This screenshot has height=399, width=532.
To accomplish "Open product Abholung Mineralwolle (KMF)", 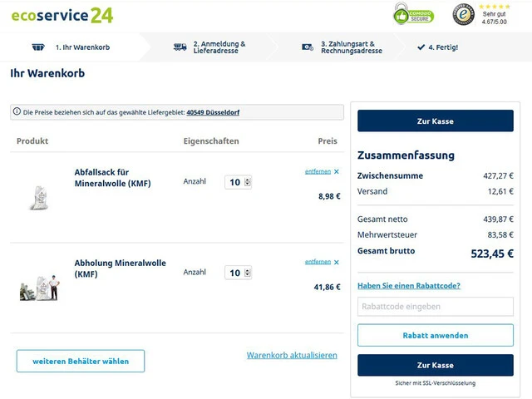I will tap(120, 268).
